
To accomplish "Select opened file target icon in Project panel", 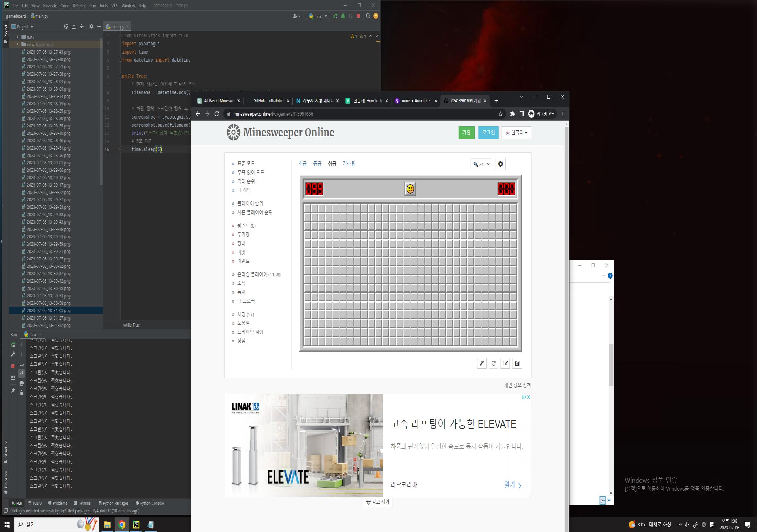I will (x=66, y=26).
